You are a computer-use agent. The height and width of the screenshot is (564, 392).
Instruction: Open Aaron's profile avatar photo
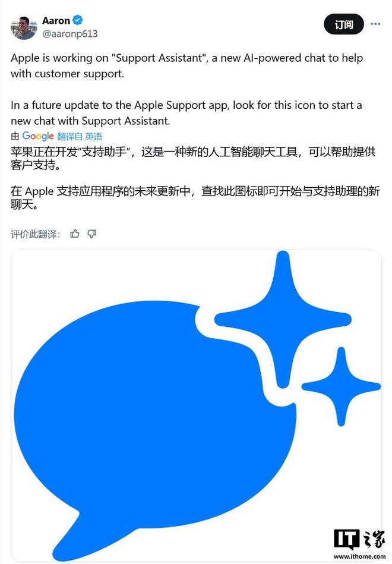24,28
